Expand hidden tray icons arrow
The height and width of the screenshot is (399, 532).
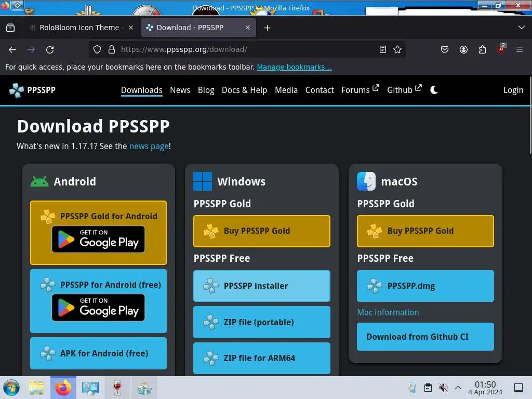pos(458,388)
